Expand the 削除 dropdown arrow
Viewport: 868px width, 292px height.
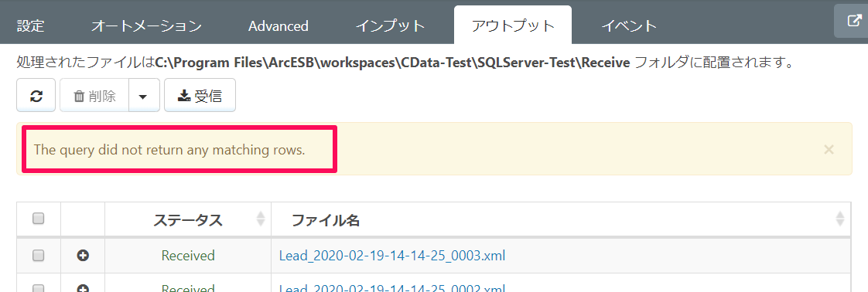coord(144,96)
